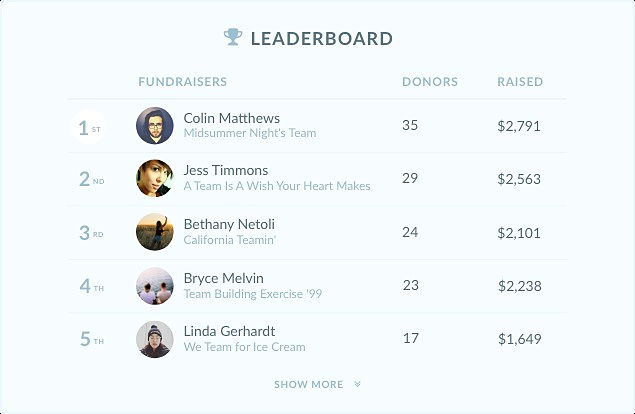Image resolution: width=635 pixels, height=414 pixels.
Task: Select the Fundraisers column header
Action: point(183,81)
